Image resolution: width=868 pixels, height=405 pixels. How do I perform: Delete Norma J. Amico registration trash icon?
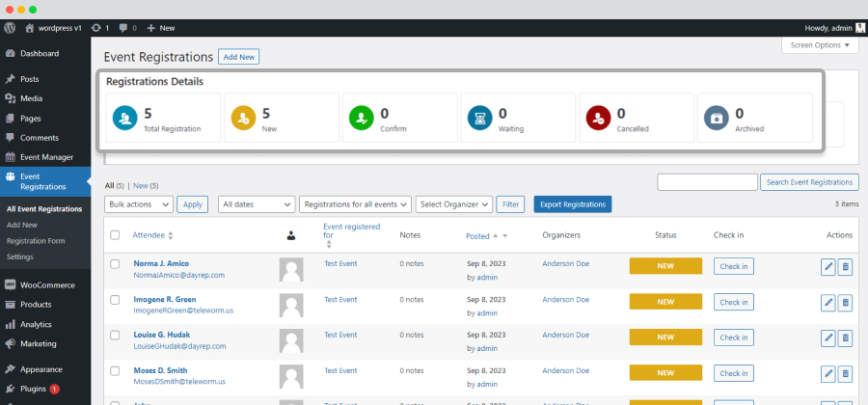(845, 267)
